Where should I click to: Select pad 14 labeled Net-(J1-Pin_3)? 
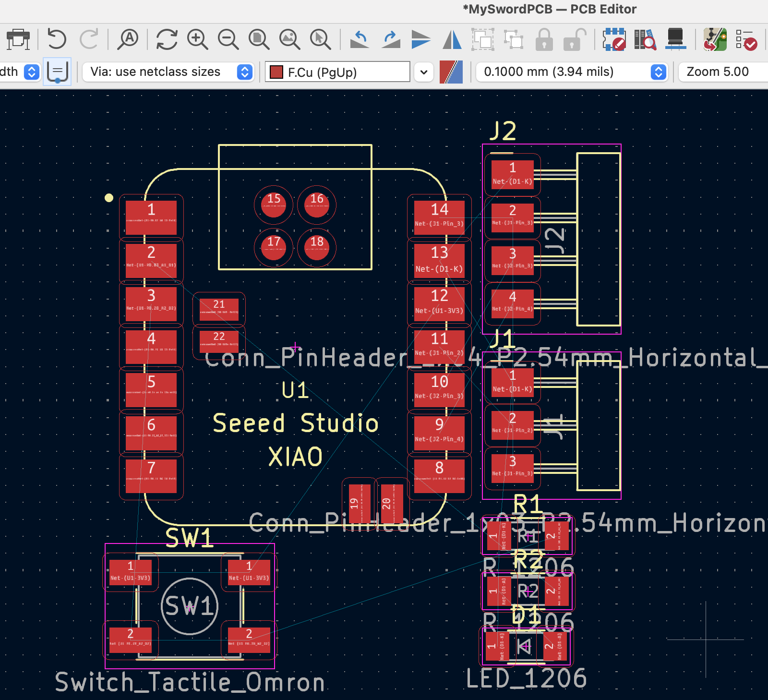tap(439, 217)
